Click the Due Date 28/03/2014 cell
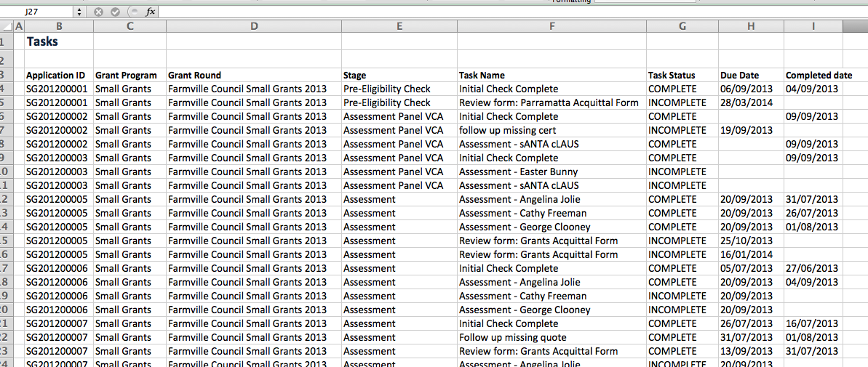This screenshot has width=868, height=367. 746,103
